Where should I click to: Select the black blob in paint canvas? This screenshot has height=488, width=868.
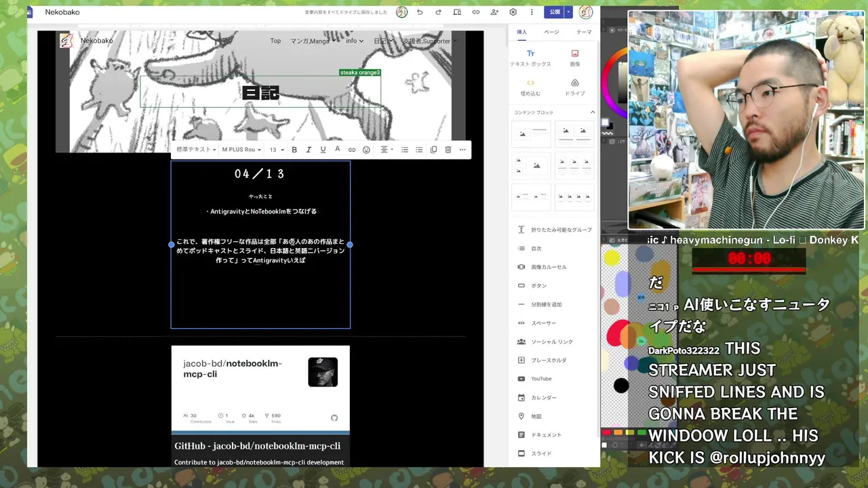point(621,386)
